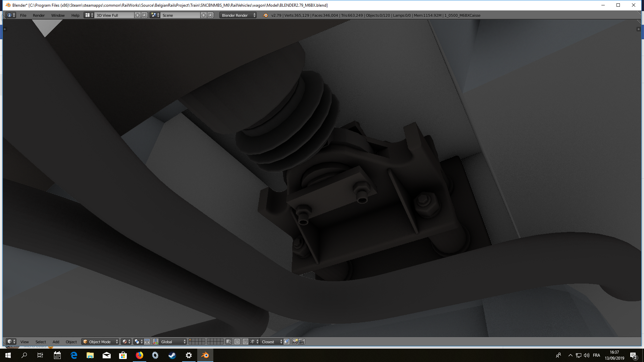644x362 pixels.
Task: Open Steam from the Windows taskbar
Action: [x=172, y=355]
